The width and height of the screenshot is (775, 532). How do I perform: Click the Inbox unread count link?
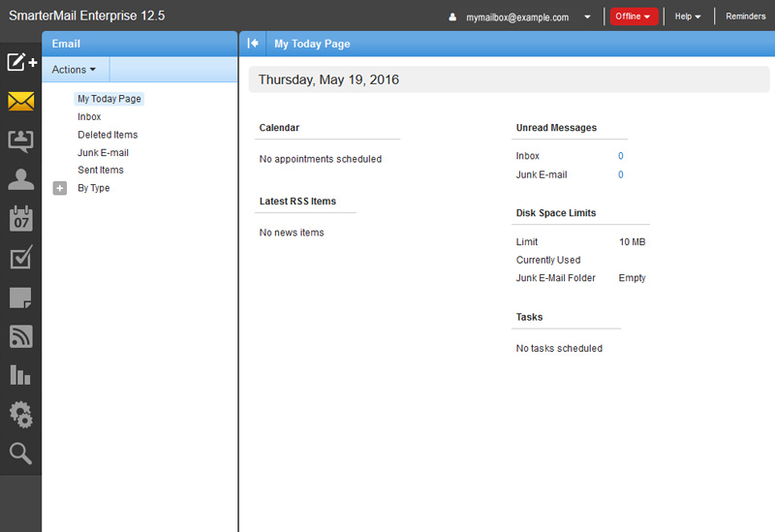pos(620,156)
